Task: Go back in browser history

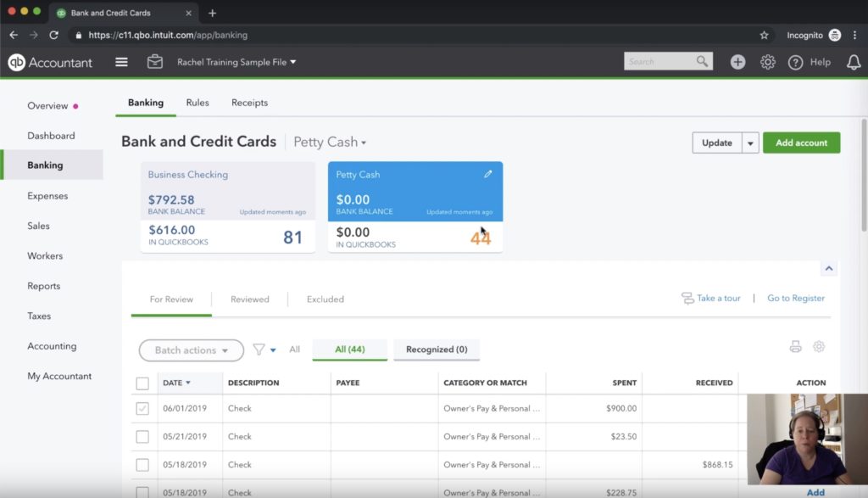Action: (14, 35)
